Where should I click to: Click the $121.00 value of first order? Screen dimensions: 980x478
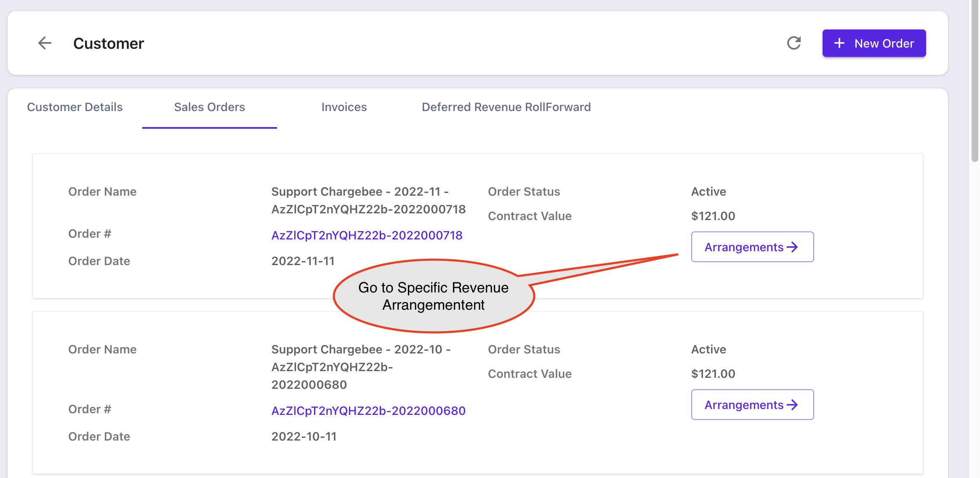coord(713,216)
